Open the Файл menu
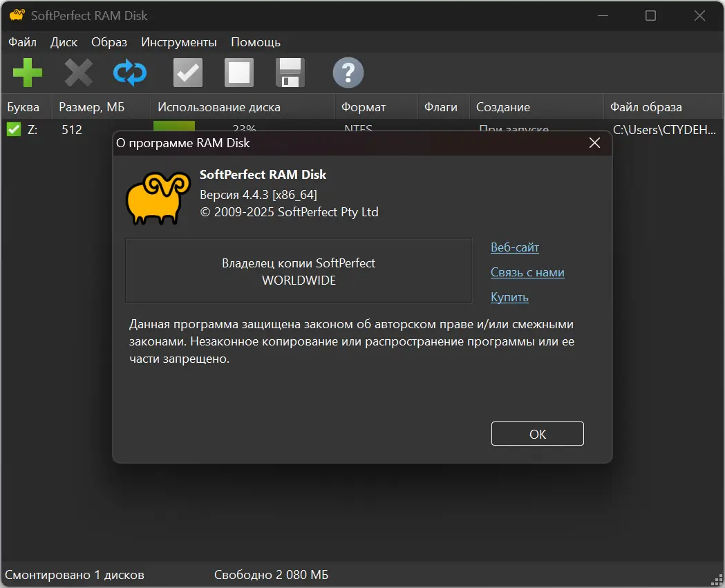The width and height of the screenshot is (725, 588). pyautogui.click(x=21, y=41)
